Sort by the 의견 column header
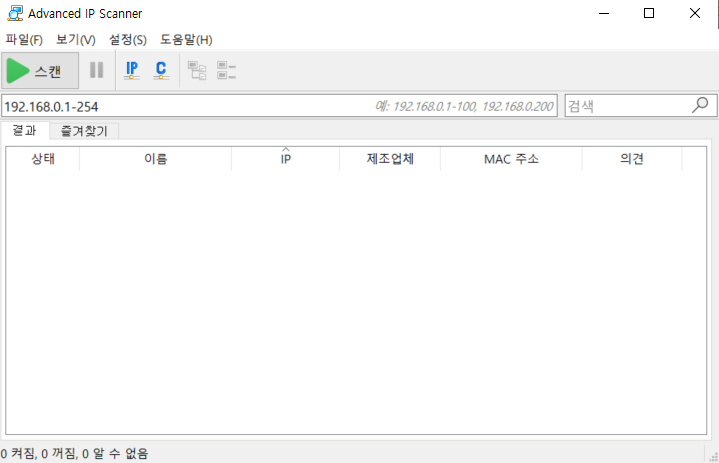Screen dimensions: 719x463 click(632, 159)
